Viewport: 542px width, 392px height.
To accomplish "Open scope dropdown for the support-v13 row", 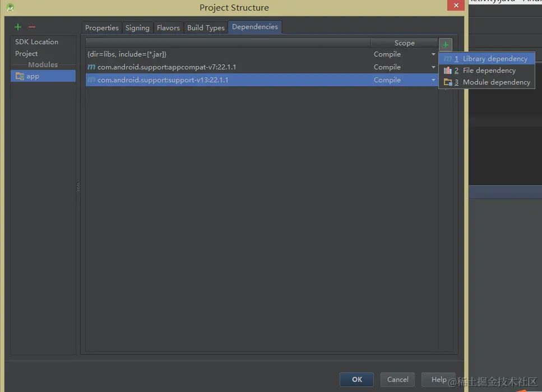I will point(433,80).
